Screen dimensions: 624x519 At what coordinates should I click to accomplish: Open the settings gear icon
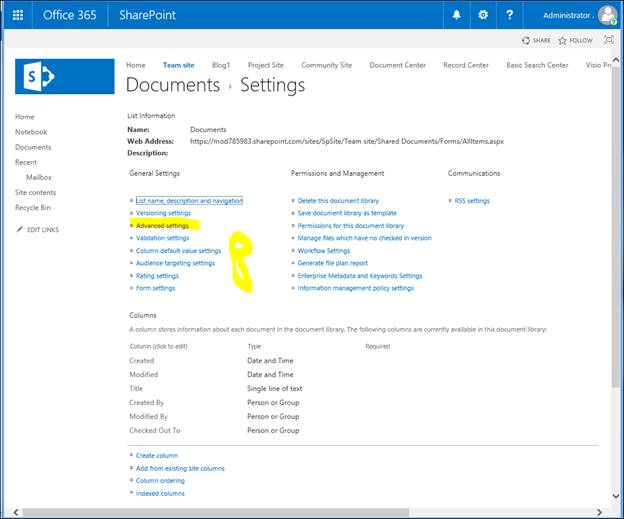[483, 15]
